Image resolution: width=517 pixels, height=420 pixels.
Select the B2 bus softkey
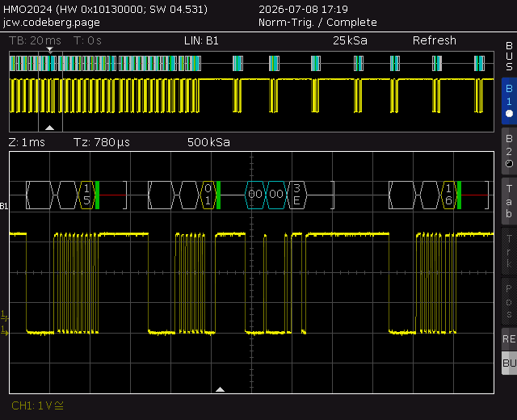point(509,151)
